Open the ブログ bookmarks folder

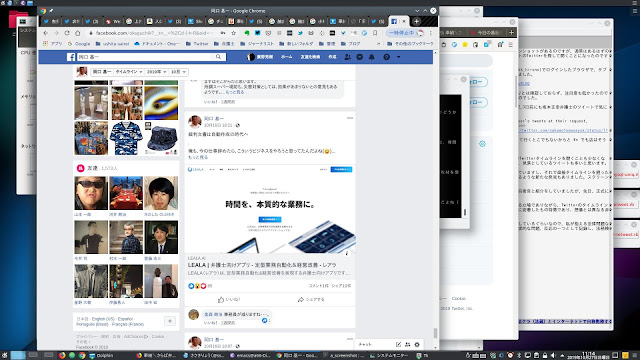click(x=351, y=43)
